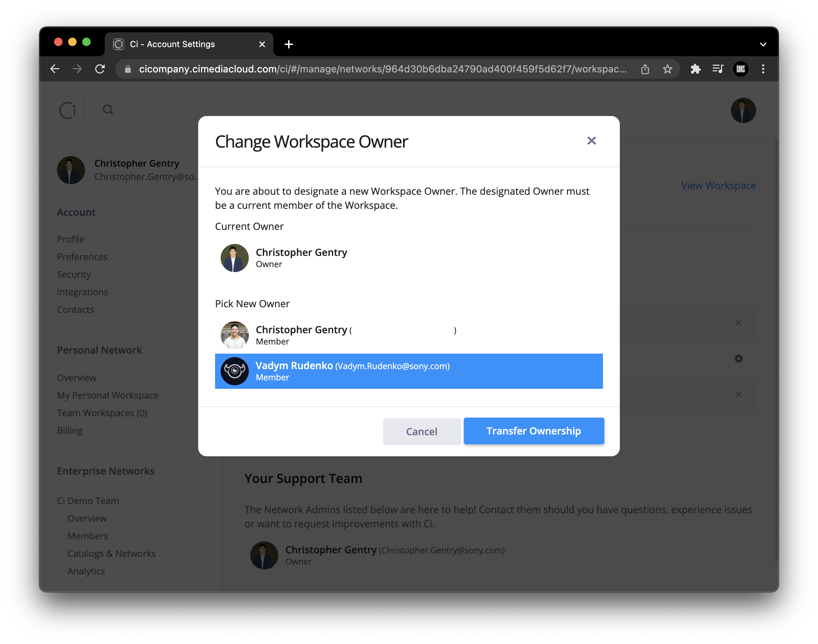Click the URL address bar
This screenshot has width=818, height=644.
click(382, 69)
